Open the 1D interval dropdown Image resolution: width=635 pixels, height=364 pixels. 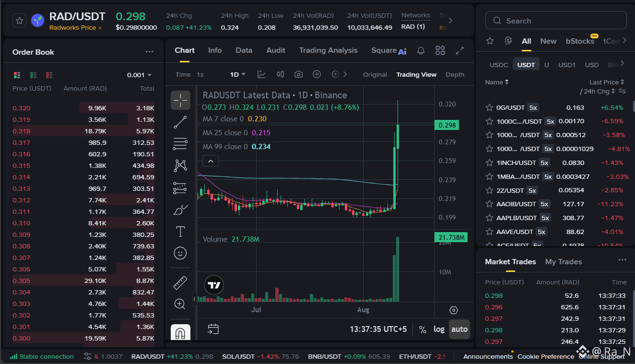(x=238, y=74)
